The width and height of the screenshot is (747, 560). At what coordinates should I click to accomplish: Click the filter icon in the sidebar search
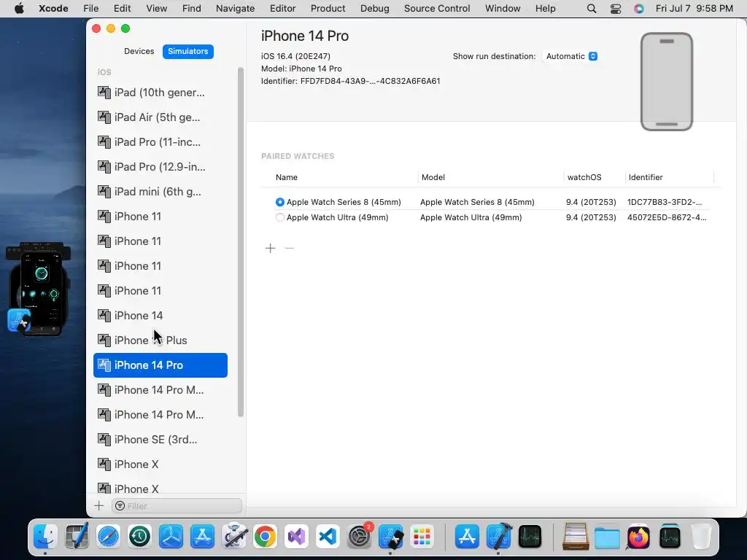[x=120, y=506]
